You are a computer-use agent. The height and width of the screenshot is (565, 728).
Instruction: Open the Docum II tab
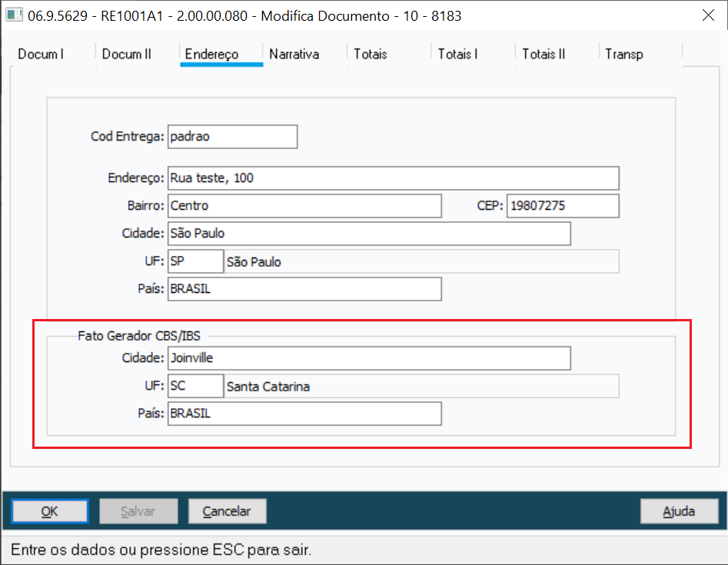tap(127, 55)
